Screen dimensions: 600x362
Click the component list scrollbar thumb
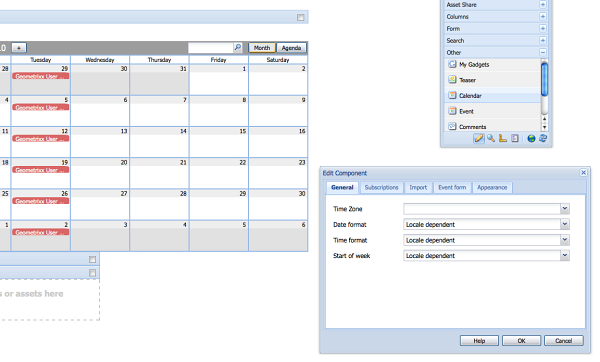(x=544, y=80)
